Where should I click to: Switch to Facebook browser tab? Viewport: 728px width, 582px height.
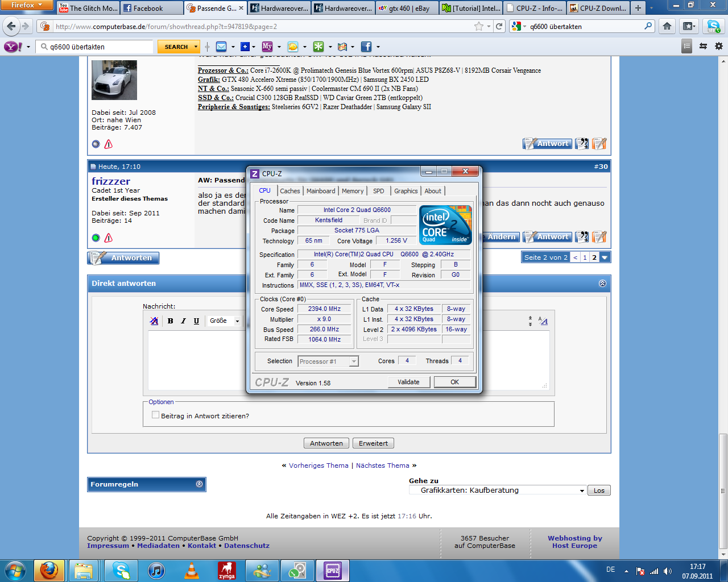point(152,8)
